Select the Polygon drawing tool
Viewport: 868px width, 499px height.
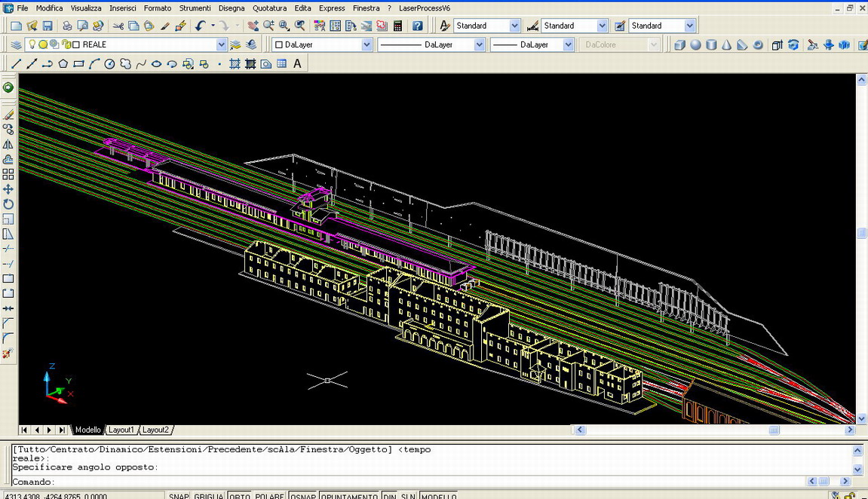[x=63, y=64]
